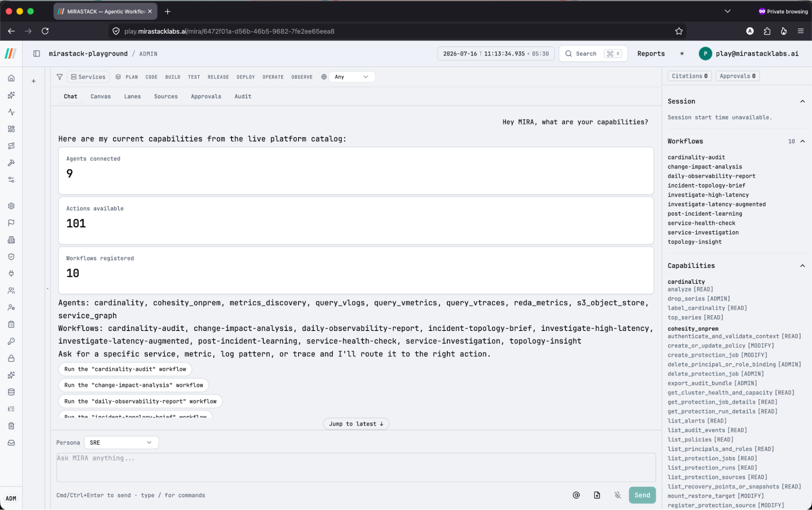Click the Send button
This screenshot has height=510, width=812.
click(642, 495)
